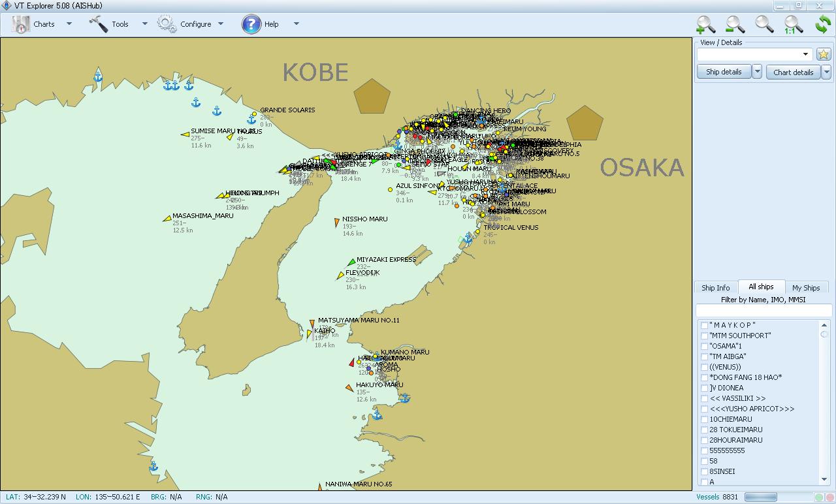Click the zoom out magnifier icon

click(x=735, y=25)
